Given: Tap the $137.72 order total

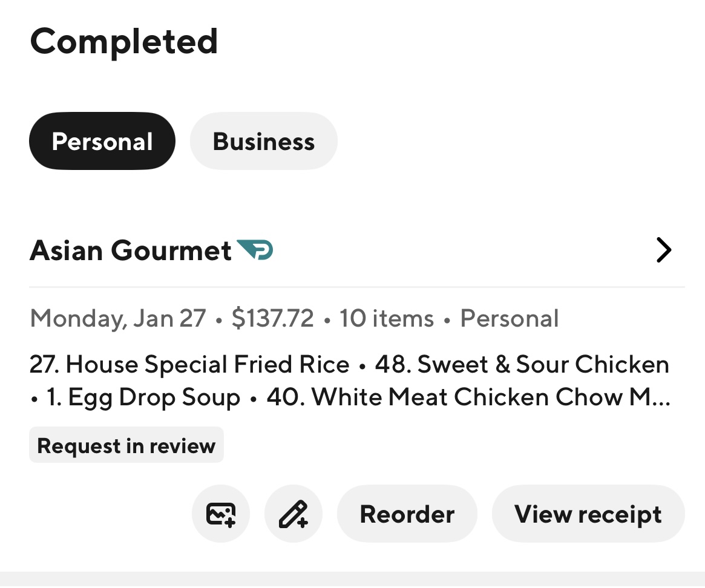Looking at the screenshot, I should click(272, 318).
